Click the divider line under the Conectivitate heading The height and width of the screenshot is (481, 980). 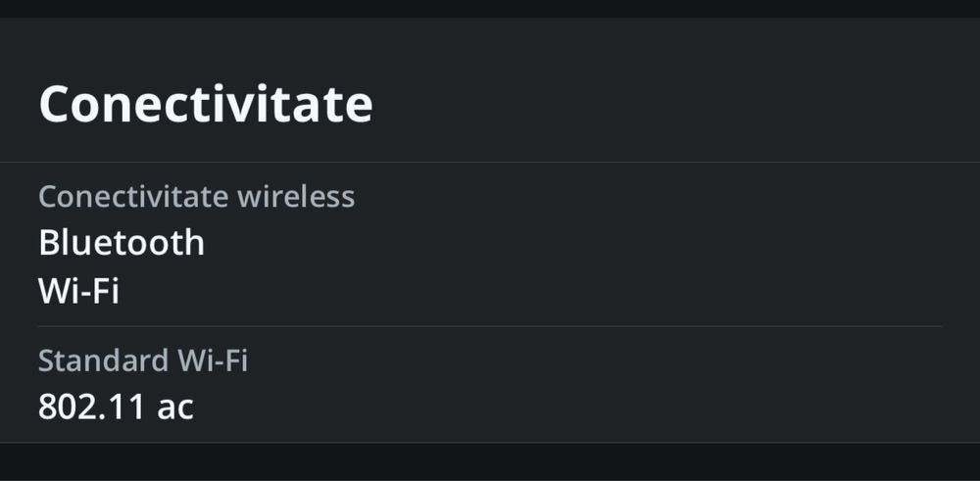pyautogui.click(x=490, y=162)
